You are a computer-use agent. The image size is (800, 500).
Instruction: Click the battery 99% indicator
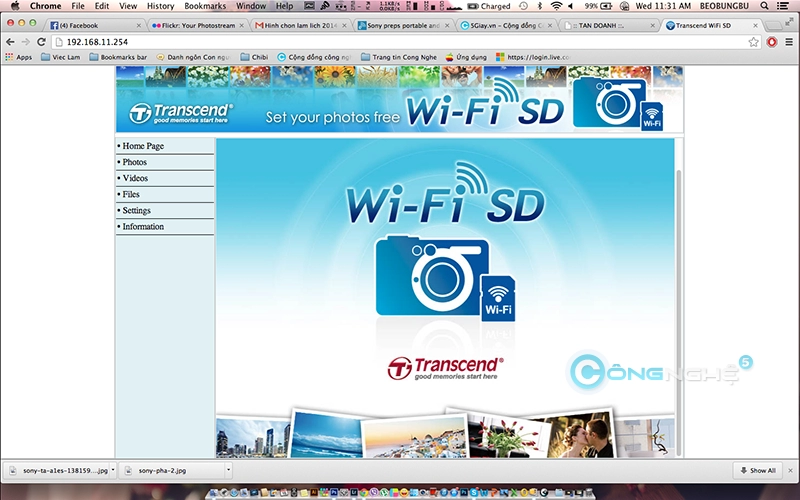598,6
